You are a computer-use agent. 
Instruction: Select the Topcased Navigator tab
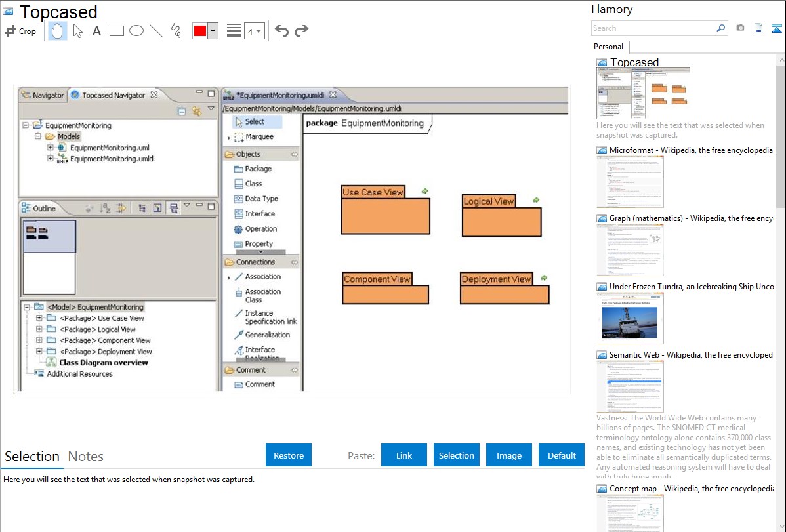pyautogui.click(x=114, y=95)
